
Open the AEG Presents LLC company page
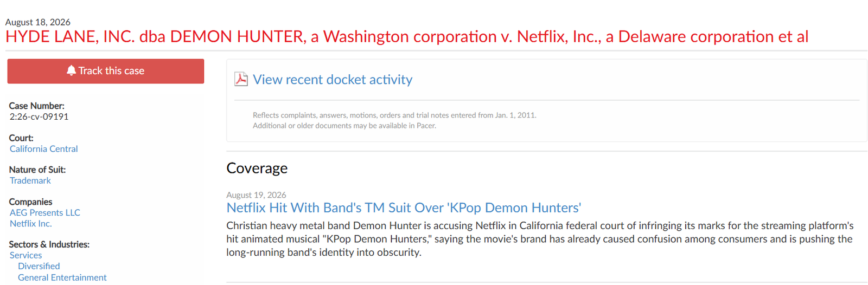[x=44, y=212]
